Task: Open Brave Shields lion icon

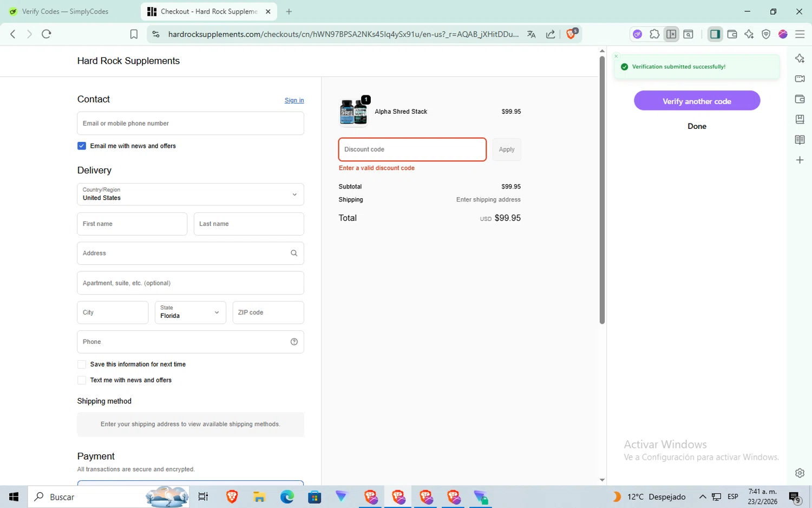Action: [571, 34]
